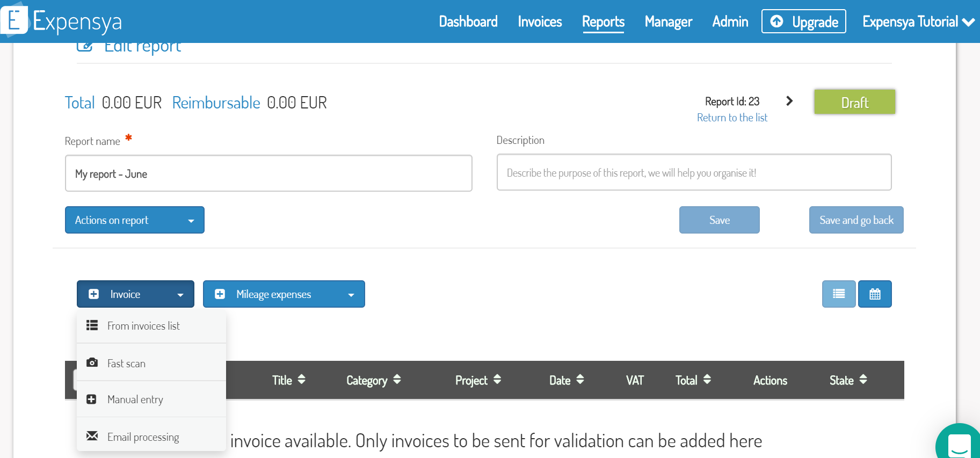Sort table by Total arrows
980x458 pixels.
pos(707,380)
